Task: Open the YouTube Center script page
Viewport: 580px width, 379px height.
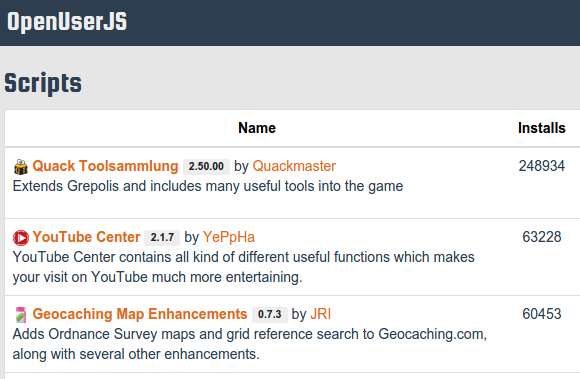Action: click(86, 237)
